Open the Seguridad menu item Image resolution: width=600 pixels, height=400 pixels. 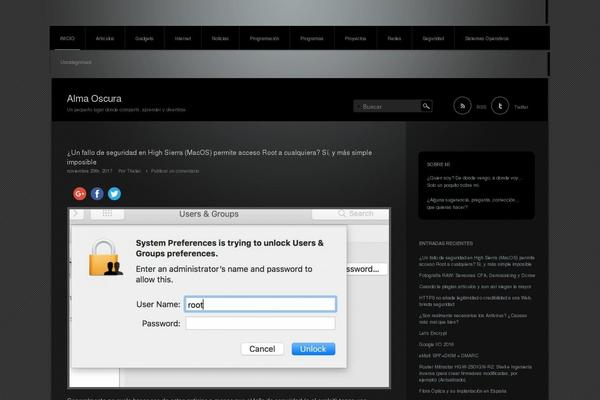(433, 38)
